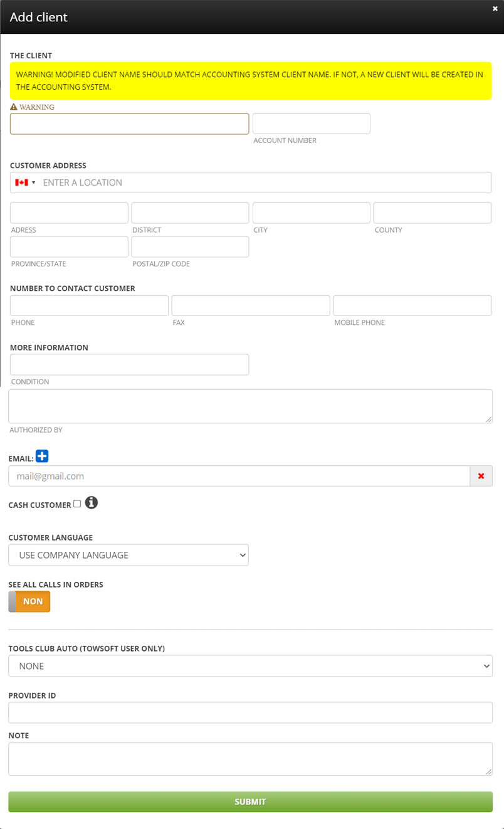The image size is (504, 829).
Task: Close the Add client dialog
Action: [495, 9]
